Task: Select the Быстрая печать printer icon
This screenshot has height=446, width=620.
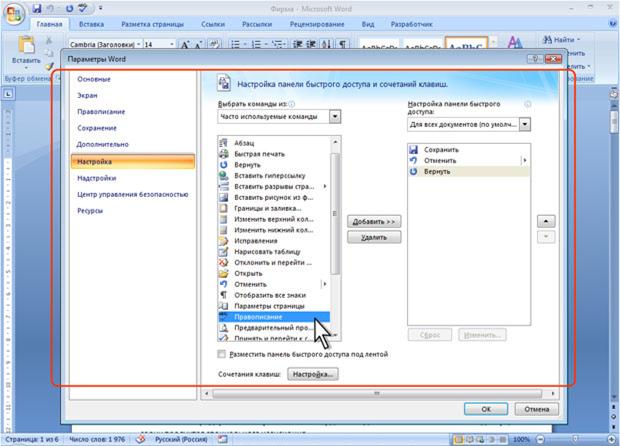Action: pyautogui.click(x=223, y=154)
